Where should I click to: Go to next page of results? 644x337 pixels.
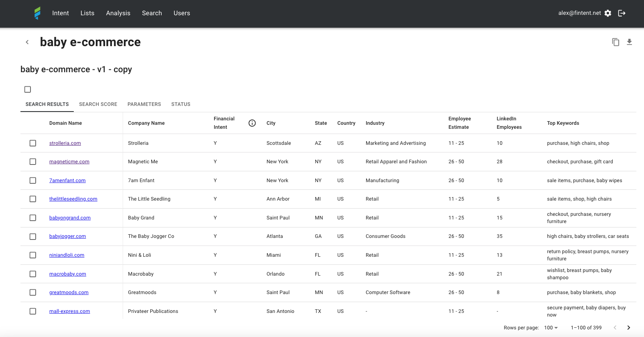point(628,328)
